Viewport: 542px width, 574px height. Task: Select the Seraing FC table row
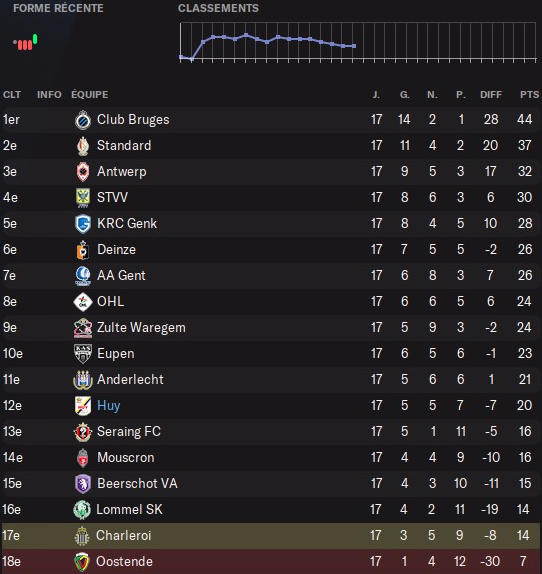pos(271,432)
